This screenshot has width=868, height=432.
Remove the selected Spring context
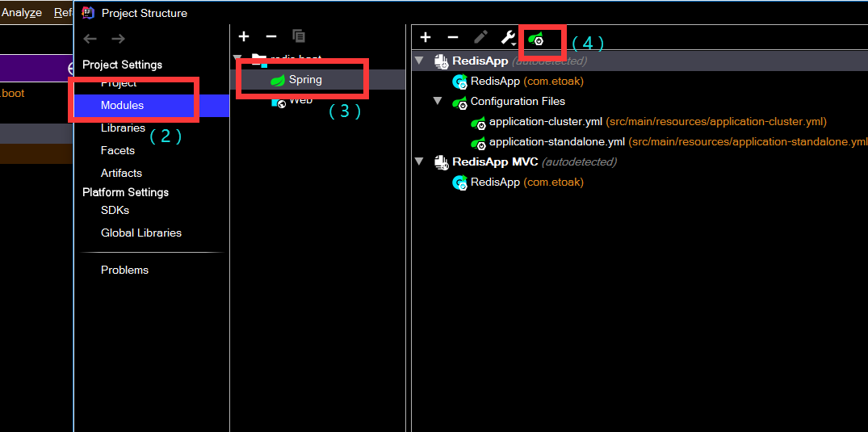coord(453,37)
